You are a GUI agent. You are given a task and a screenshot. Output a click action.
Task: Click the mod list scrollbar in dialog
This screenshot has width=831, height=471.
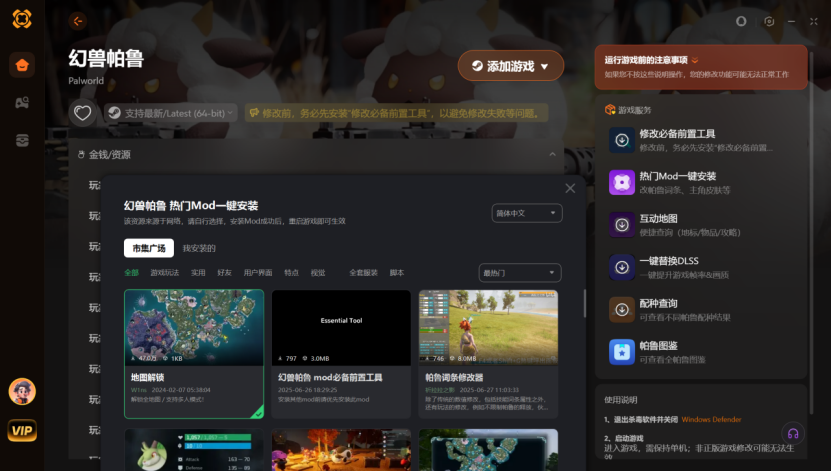[585, 303]
